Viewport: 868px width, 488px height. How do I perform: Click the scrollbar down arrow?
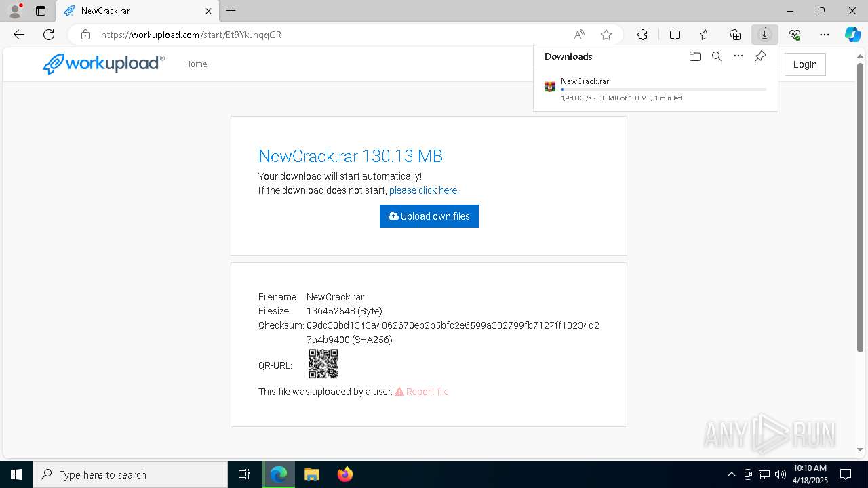(861, 449)
